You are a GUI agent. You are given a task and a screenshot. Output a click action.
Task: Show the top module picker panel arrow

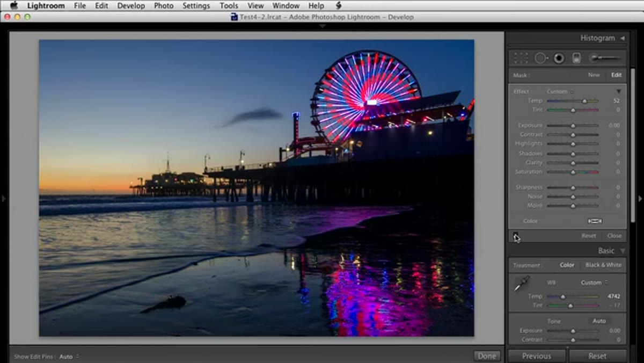[x=322, y=26]
